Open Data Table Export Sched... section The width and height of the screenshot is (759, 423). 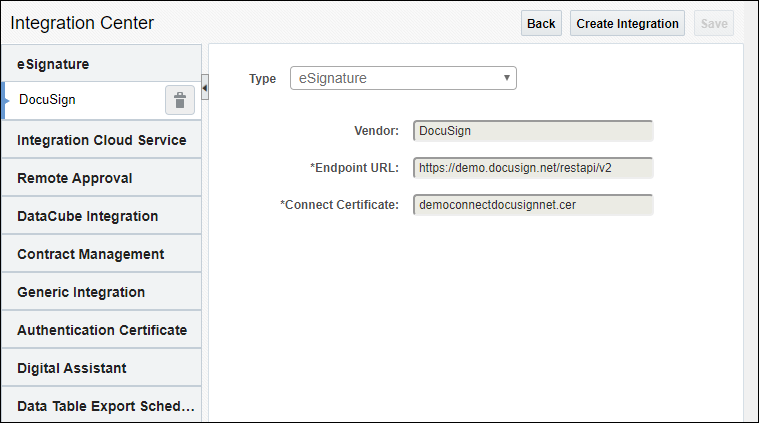[101, 406]
